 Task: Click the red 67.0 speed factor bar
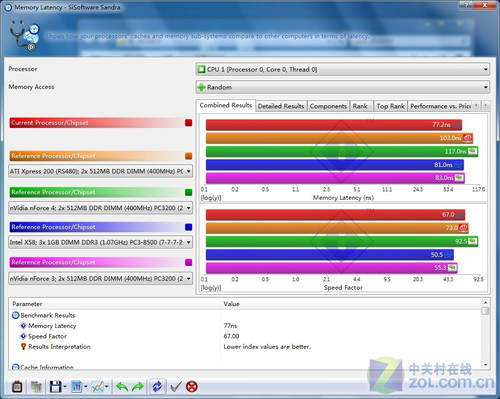pyautogui.click(x=335, y=214)
